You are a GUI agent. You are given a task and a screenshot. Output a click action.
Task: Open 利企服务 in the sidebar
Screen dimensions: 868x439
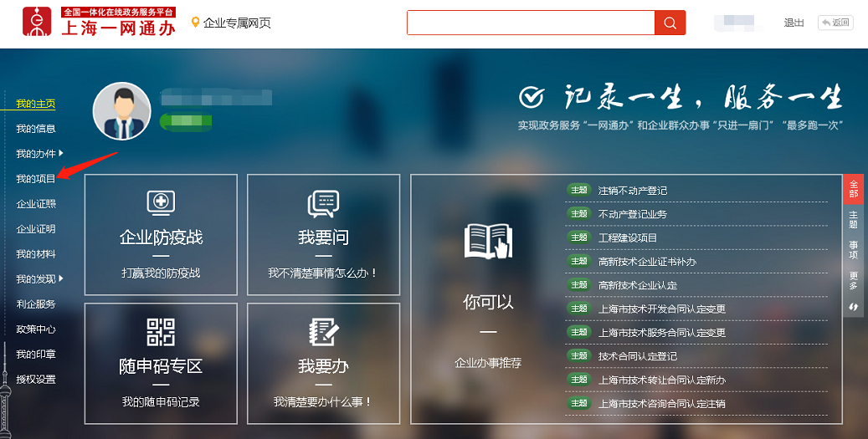[x=36, y=304]
